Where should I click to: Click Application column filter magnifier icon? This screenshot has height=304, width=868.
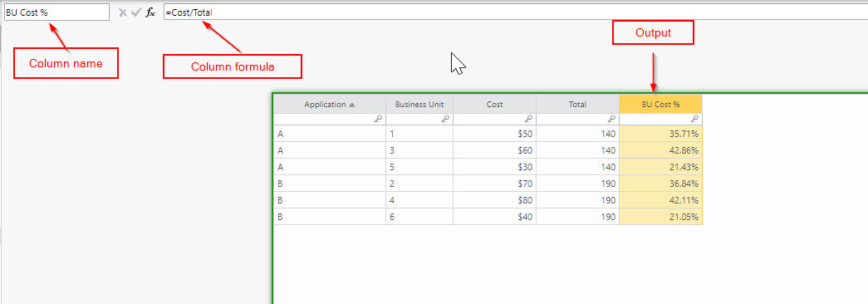[379, 119]
